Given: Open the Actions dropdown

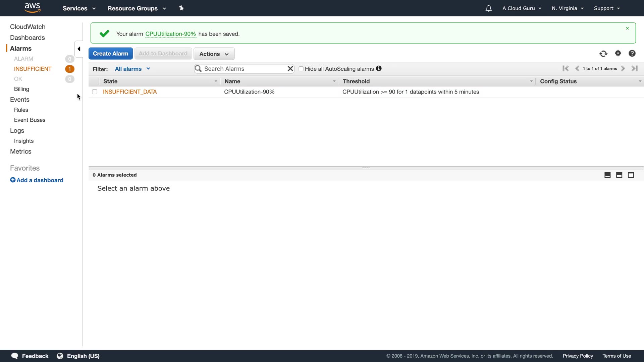Looking at the screenshot, I should (x=214, y=54).
